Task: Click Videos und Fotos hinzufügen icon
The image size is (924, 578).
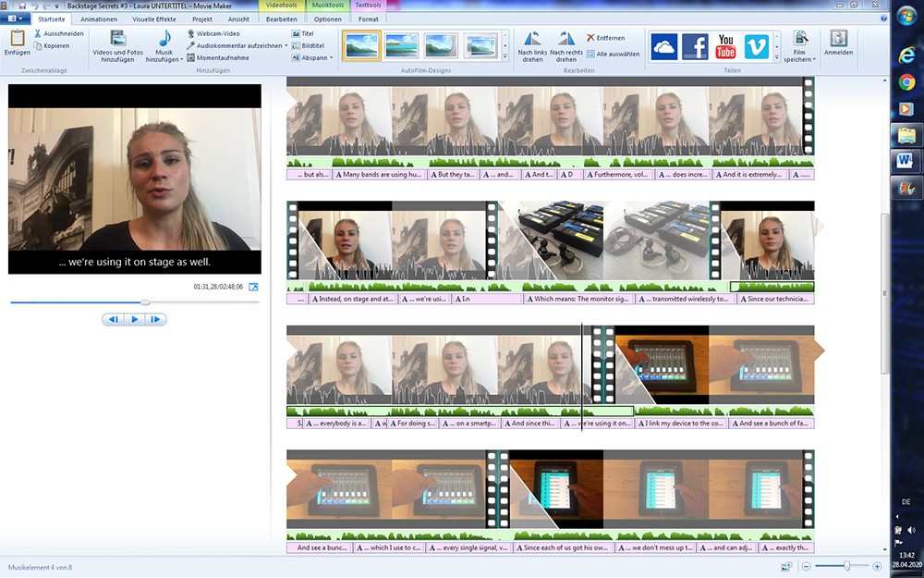Action: [x=117, y=39]
